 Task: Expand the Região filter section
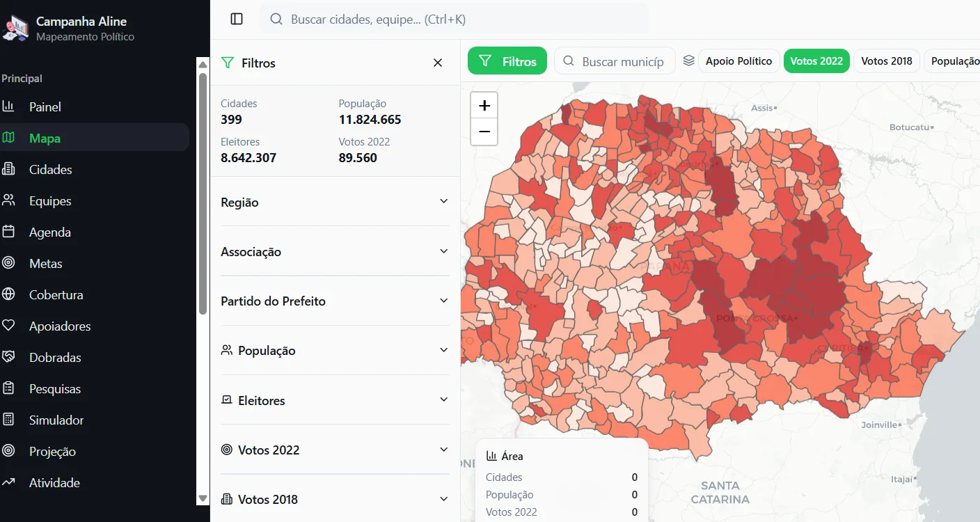[x=335, y=202]
